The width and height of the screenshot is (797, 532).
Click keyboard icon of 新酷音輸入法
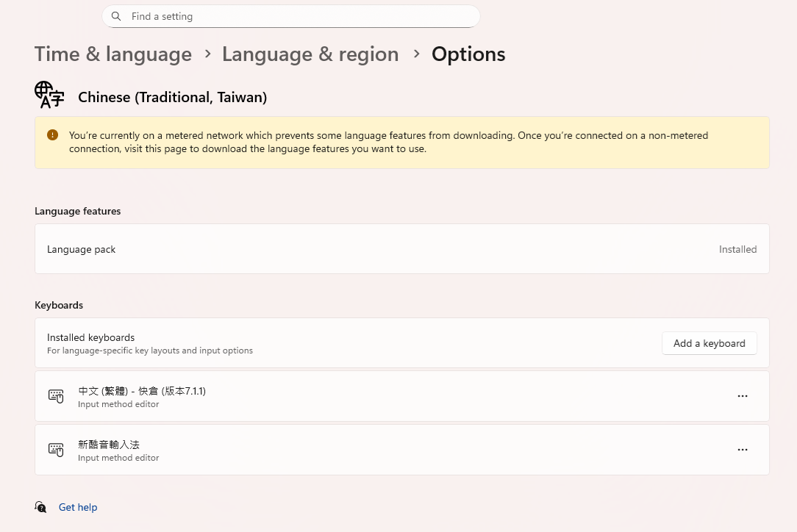(56, 450)
